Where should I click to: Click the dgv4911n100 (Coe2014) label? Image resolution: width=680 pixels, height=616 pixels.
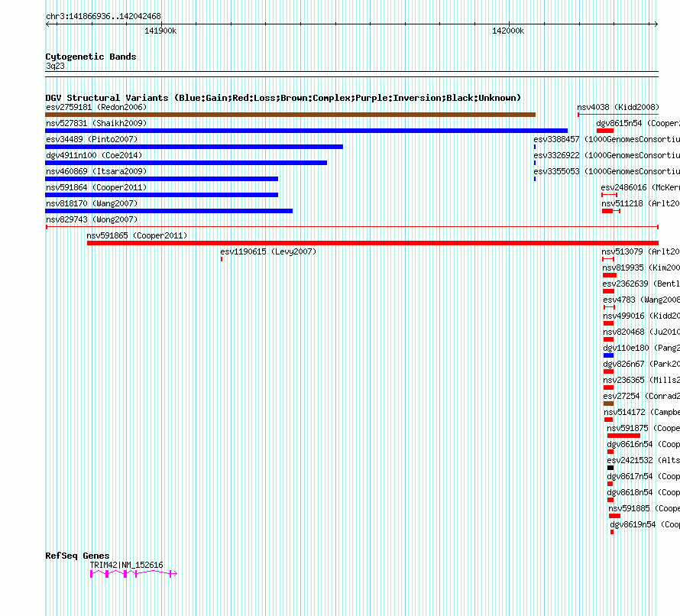(x=94, y=155)
